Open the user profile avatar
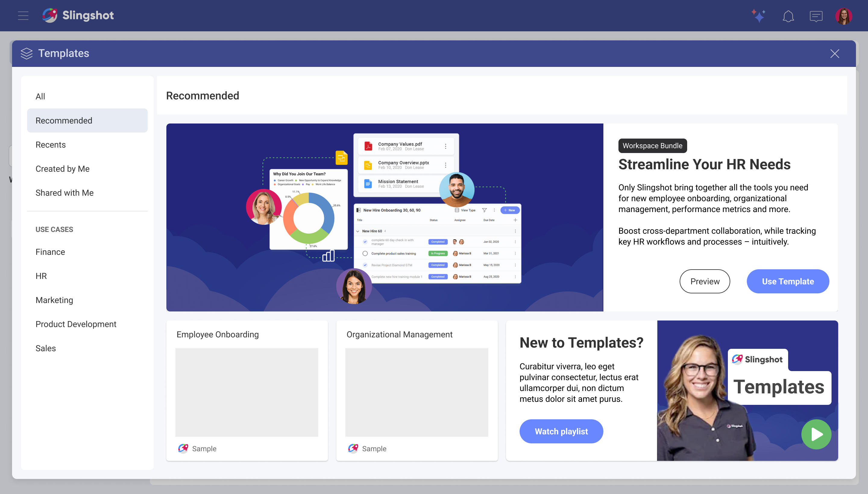868x494 pixels. tap(844, 16)
